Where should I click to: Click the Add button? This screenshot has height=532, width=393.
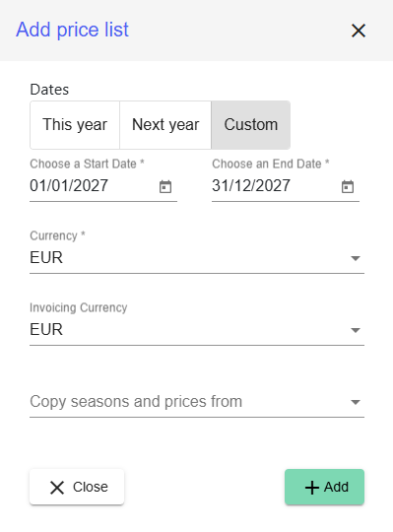[324, 487]
